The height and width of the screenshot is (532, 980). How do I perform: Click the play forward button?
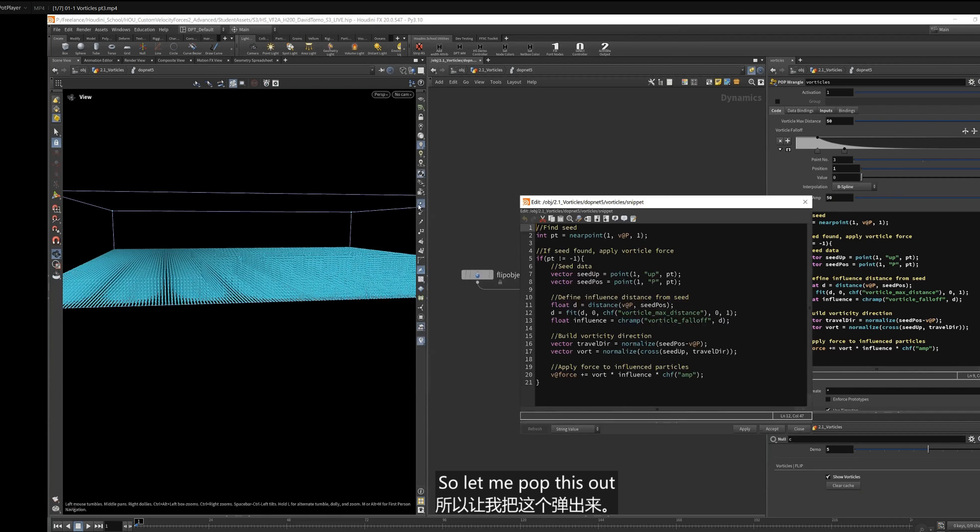(88, 526)
